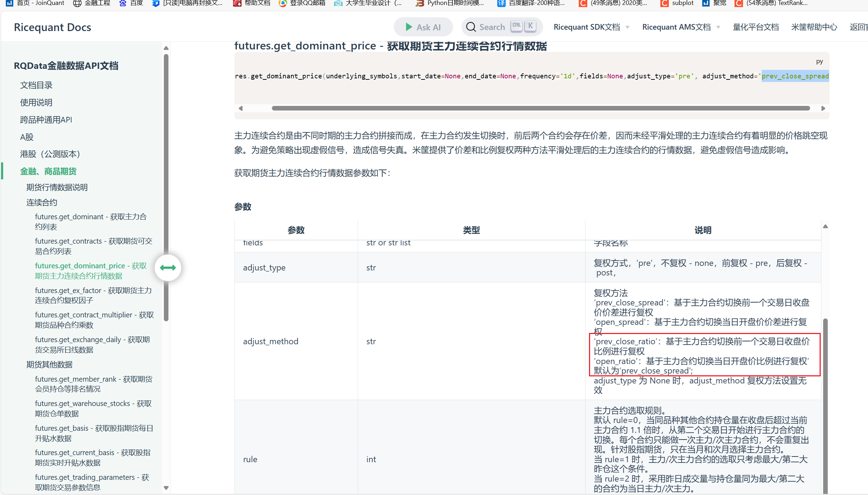
Task: Open 跨品种通用API in the sidebar
Action: click(46, 120)
